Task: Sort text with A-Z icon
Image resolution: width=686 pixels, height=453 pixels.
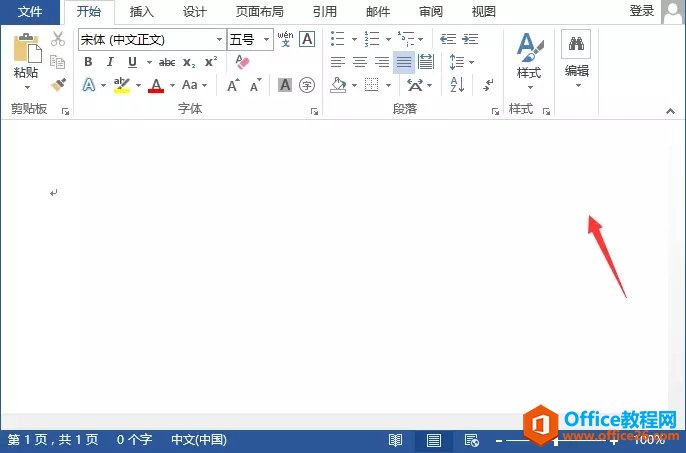Action: tap(457, 85)
